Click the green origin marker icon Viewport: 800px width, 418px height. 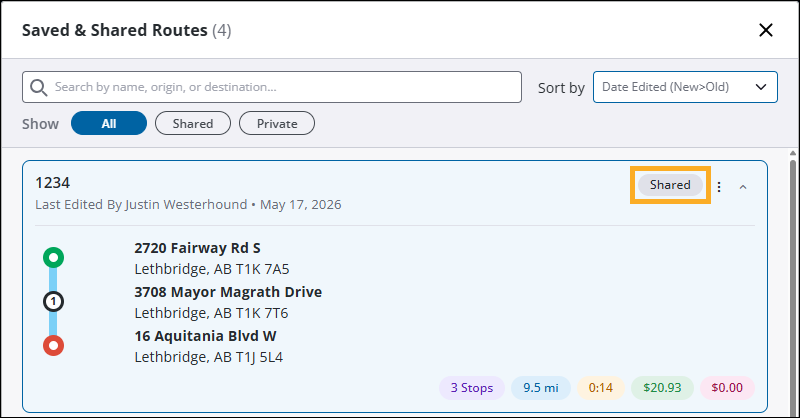click(54, 258)
